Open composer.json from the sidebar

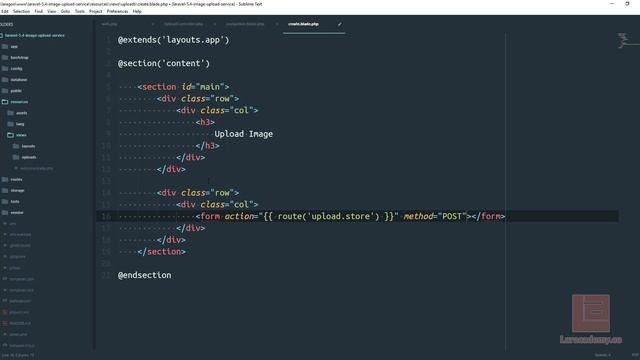point(22,279)
